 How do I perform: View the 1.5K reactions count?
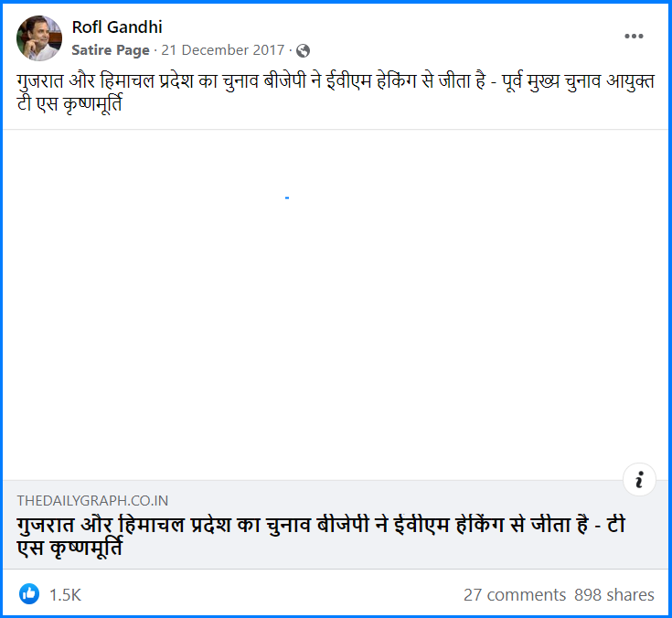(x=65, y=595)
